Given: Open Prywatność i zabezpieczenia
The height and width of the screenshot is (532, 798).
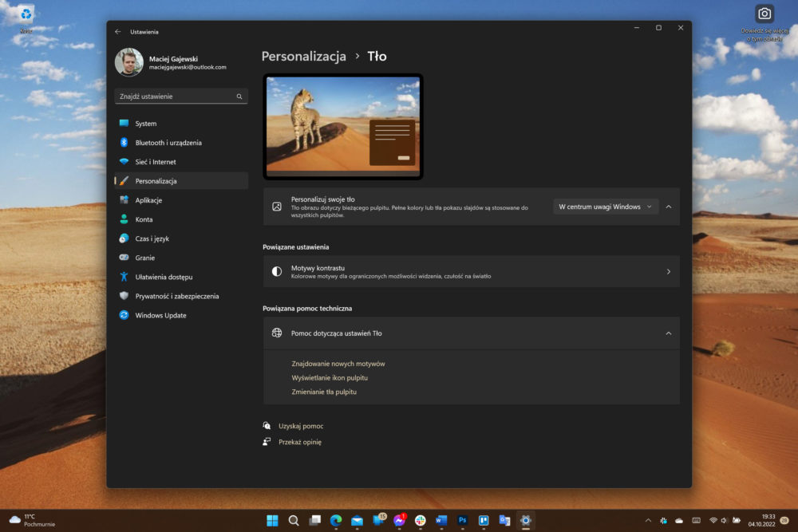Looking at the screenshot, I should [181, 296].
